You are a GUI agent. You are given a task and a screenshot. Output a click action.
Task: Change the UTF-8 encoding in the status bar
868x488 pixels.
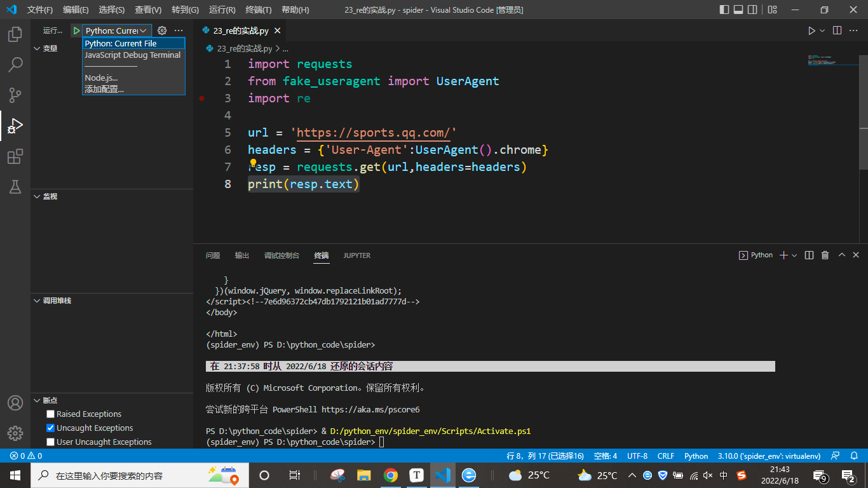(637, 456)
